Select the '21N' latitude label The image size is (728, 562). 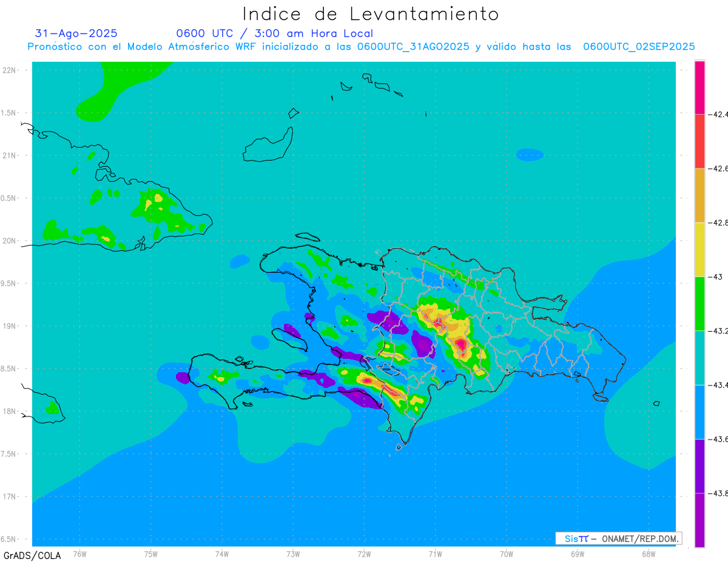(9, 156)
